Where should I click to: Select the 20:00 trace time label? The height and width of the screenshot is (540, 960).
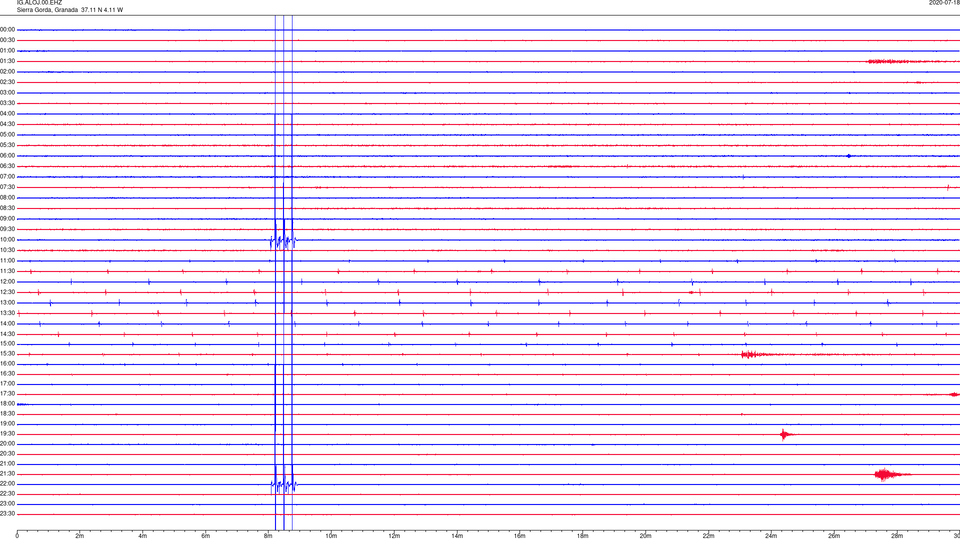coord(7,444)
